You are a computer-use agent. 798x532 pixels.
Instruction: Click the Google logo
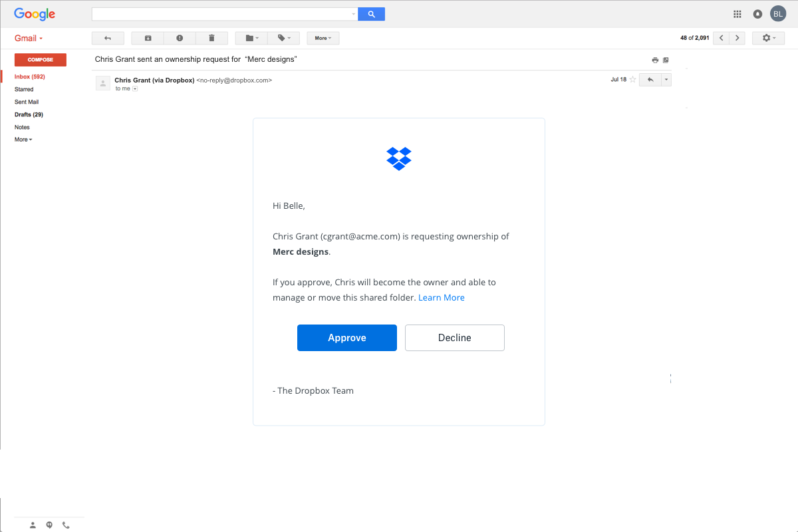point(35,14)
